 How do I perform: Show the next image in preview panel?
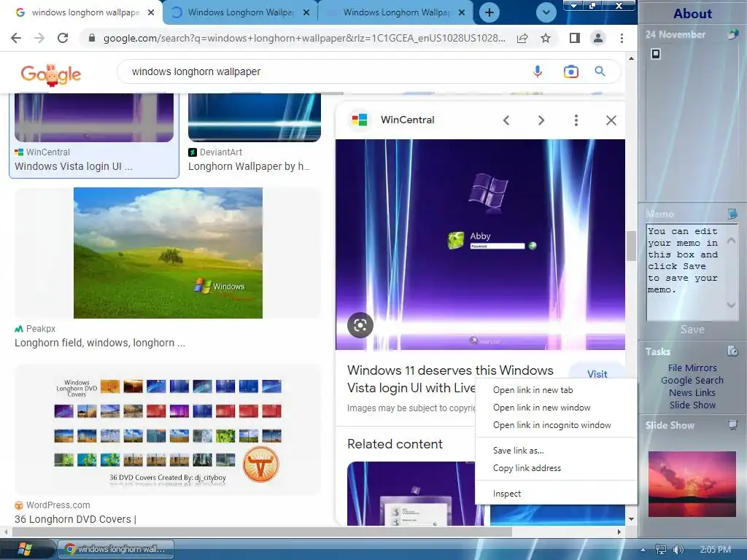(x=541, y=120)
